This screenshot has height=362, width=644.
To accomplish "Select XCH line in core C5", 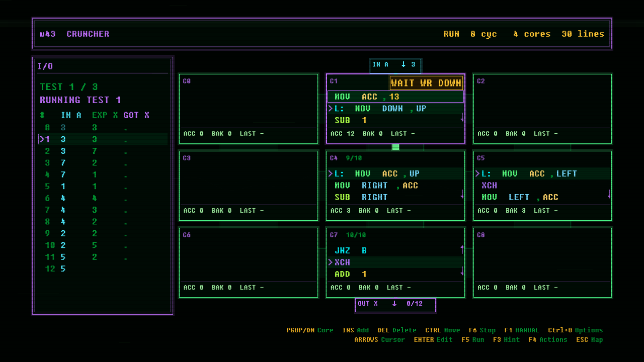I will [x=542, y=186].
